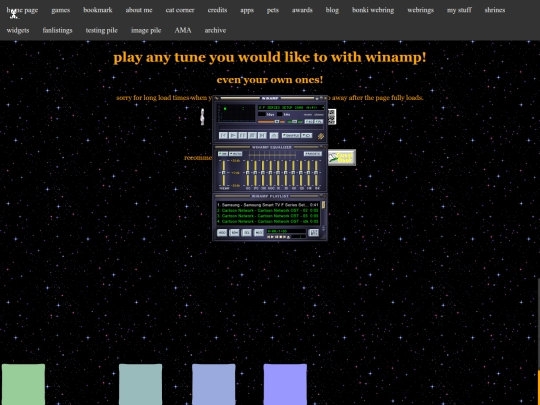Viewport: 540px width, 405px height.
Task: Open games nav link
Action: tap(61, 10)
